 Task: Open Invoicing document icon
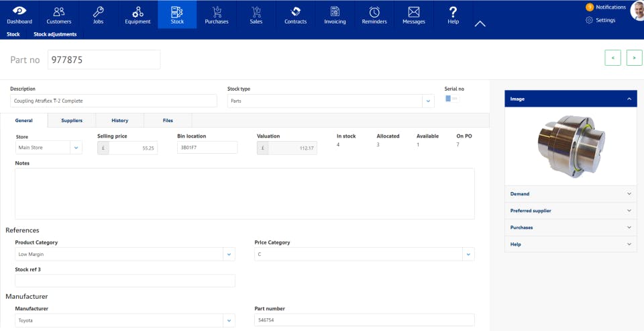335,11
